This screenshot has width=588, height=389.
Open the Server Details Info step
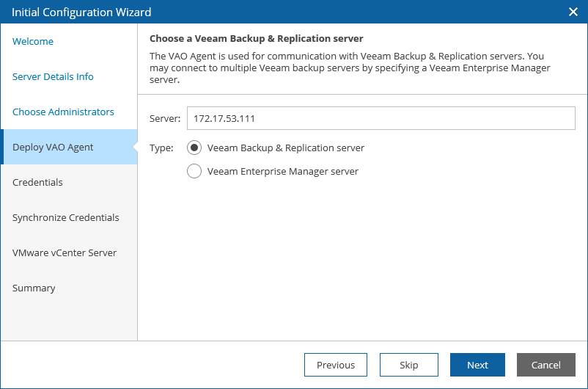[x=53, y=76]
